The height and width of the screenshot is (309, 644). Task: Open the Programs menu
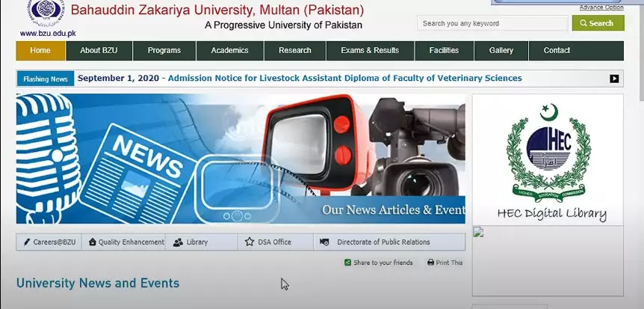point(164,51)
